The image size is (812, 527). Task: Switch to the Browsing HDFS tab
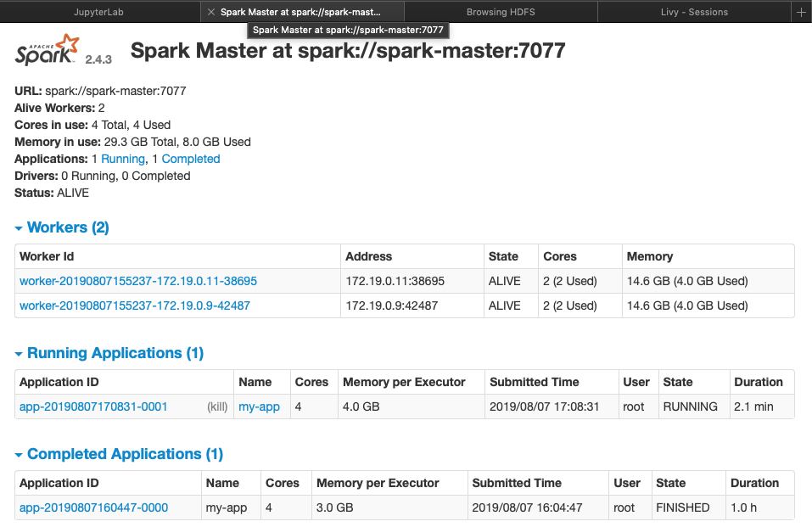point(501,12)
